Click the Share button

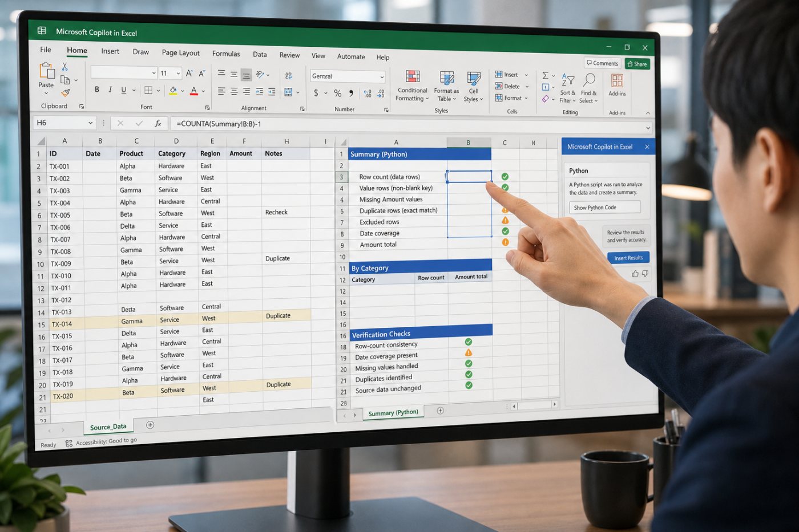[637, 64]
